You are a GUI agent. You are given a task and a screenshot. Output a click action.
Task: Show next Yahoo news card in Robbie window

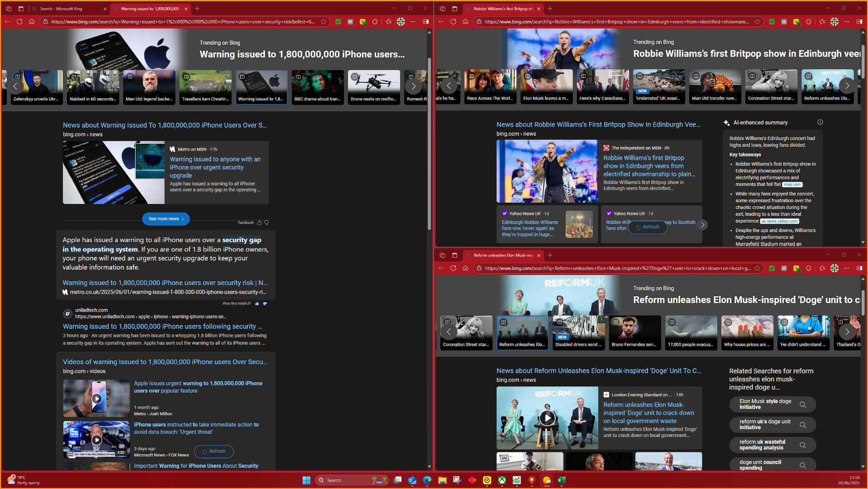(x=702, y=224)
